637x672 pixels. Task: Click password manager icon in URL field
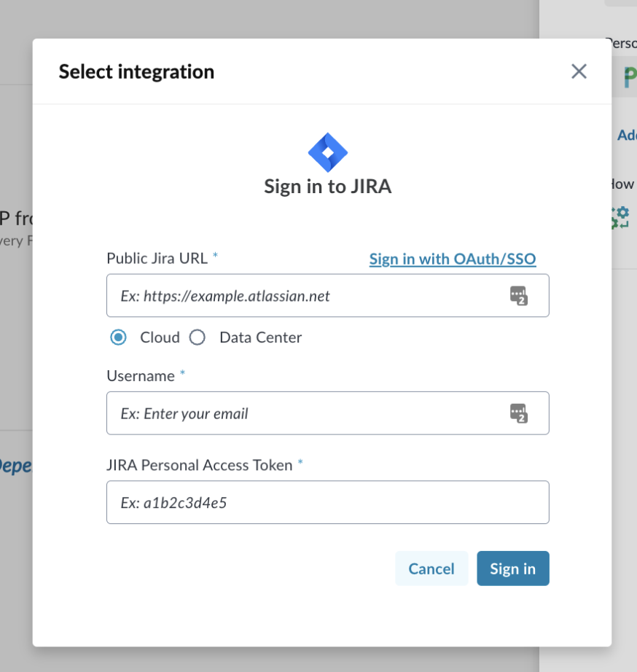click(x=519, y=296)
